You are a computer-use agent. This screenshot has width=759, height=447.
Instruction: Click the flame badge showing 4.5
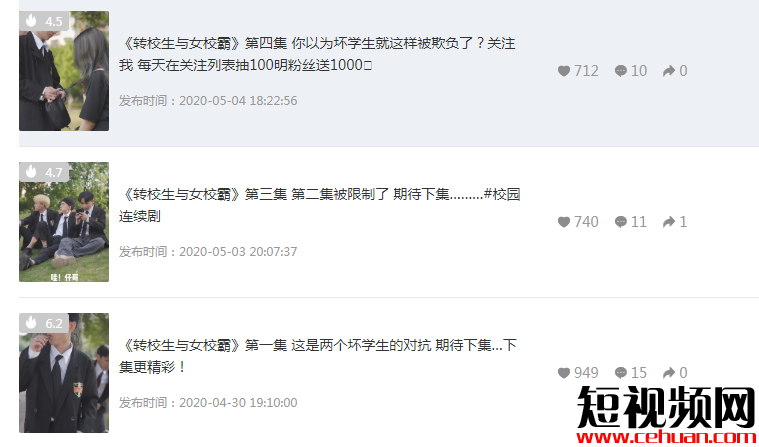tap(44, 21)
